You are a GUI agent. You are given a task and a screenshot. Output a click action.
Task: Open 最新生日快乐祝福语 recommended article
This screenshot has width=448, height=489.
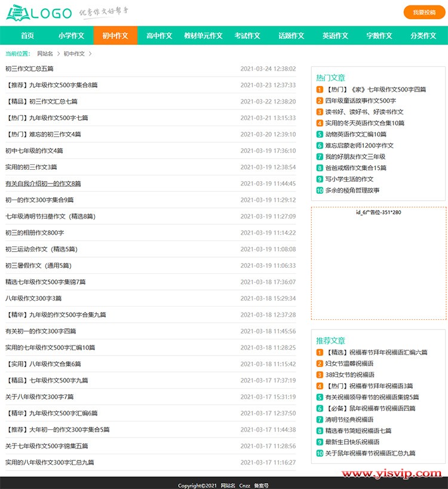point(352,442)
